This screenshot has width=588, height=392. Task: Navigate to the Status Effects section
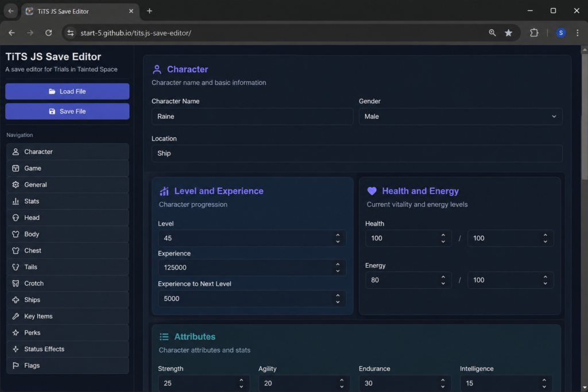[68, 350]
